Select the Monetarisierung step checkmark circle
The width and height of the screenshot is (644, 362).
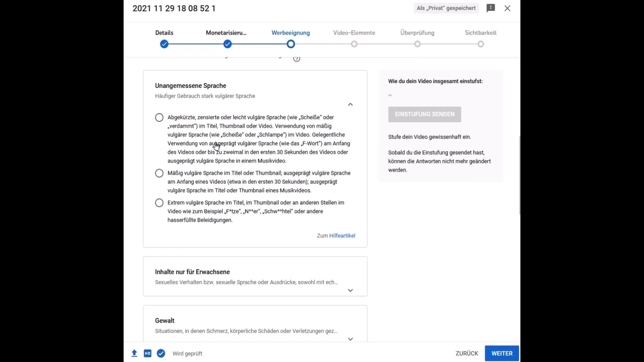click(x=227, y=44)
